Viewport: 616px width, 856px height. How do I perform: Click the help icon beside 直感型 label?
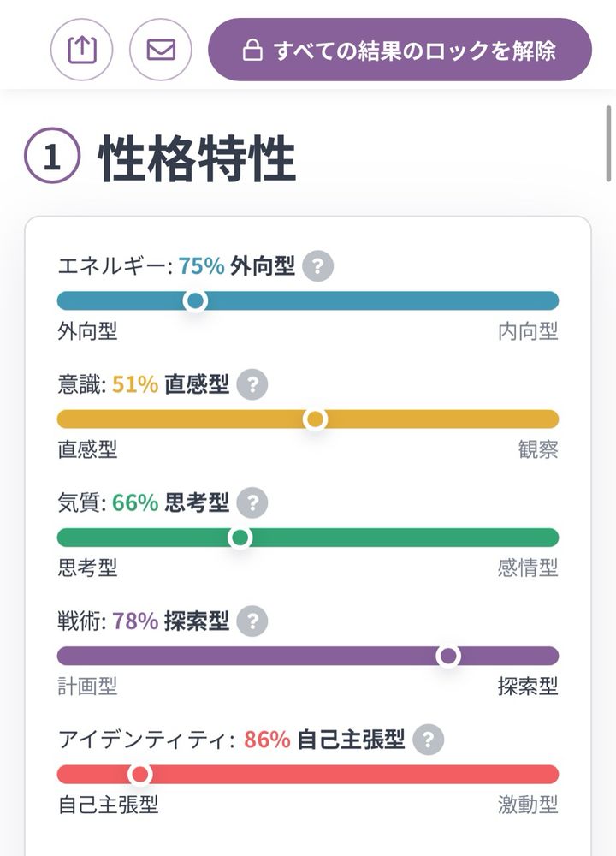click(252, 384)
